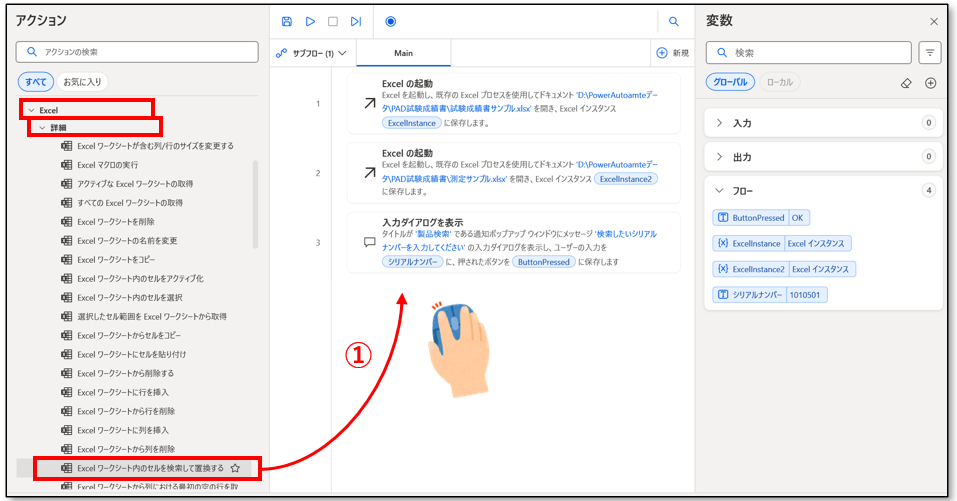Add variable with plus circle icon
The width and height of the screenshot is (957, 501).
click(x=930, y=83)
